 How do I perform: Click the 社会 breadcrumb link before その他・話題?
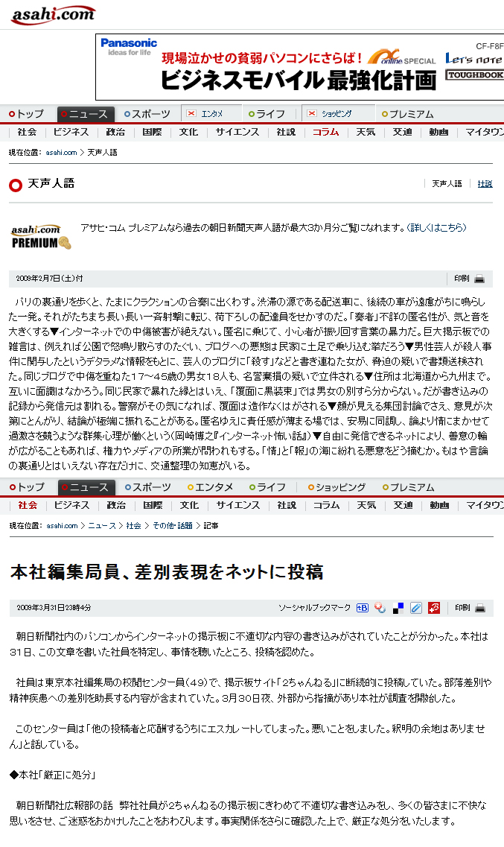point(133,526)
